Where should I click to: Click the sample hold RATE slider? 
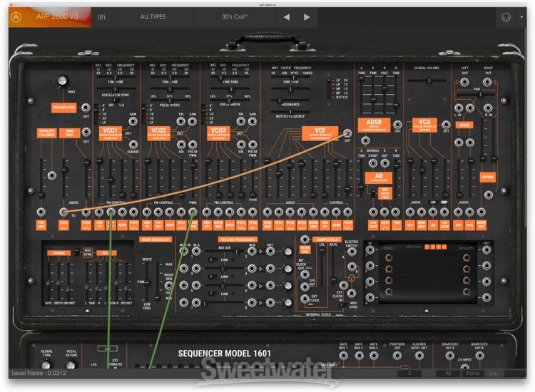point(333,266)
